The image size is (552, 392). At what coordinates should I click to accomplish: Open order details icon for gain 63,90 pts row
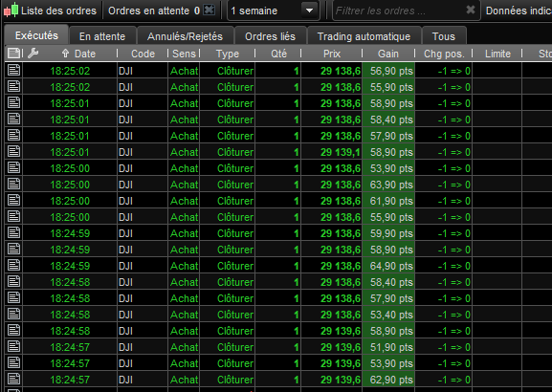tap(13, 184)
